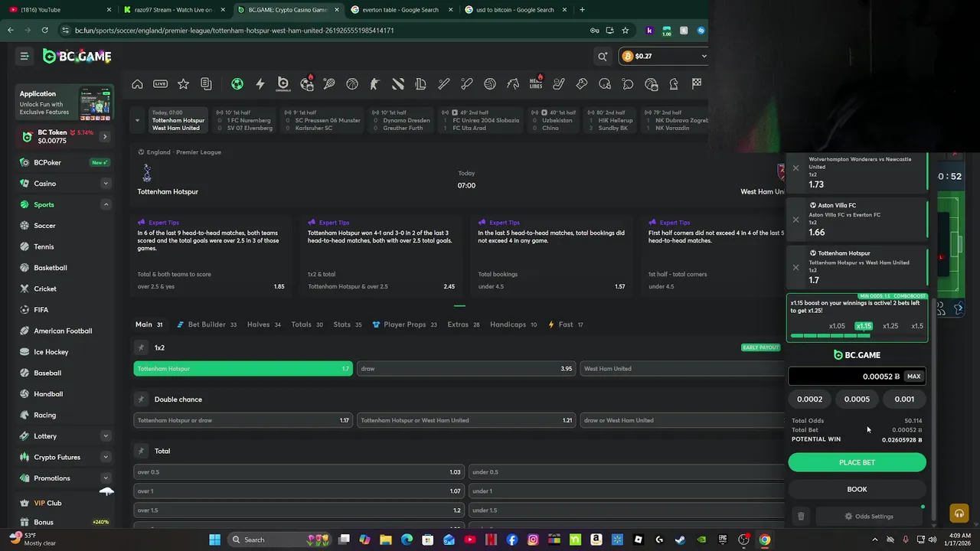Reload the page in Chrome
The image size is (980, 551).
pos(45,31)
